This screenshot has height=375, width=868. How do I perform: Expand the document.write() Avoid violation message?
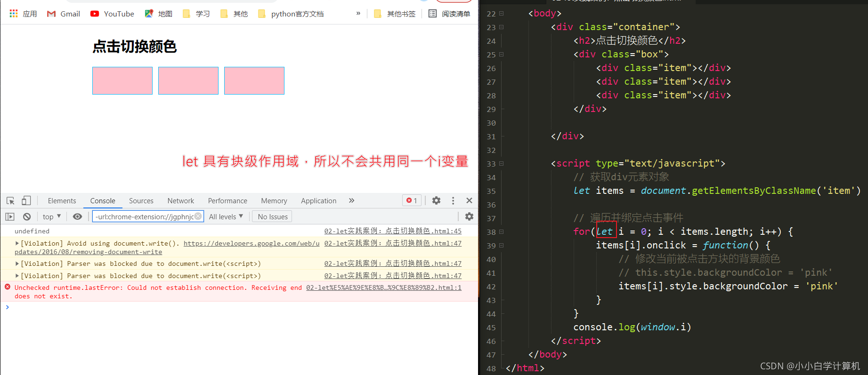[x=17, y=243]
